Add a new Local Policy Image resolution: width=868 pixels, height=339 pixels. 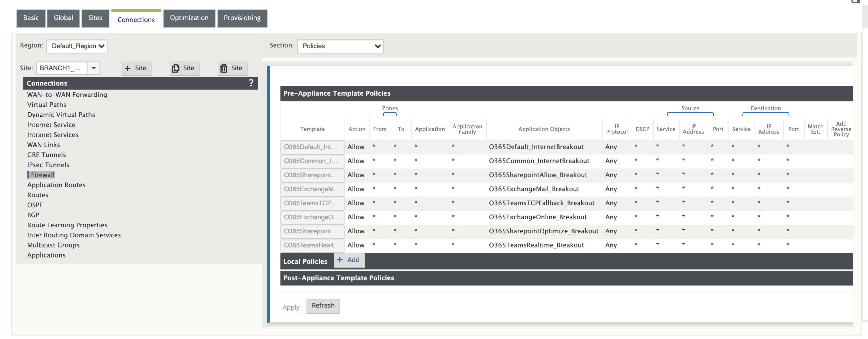coord(349,260)
